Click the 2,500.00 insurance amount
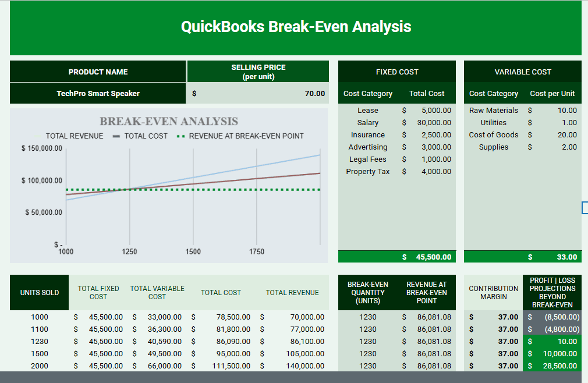The height and width of the screenshot is (383, 588). click(427, 135)
